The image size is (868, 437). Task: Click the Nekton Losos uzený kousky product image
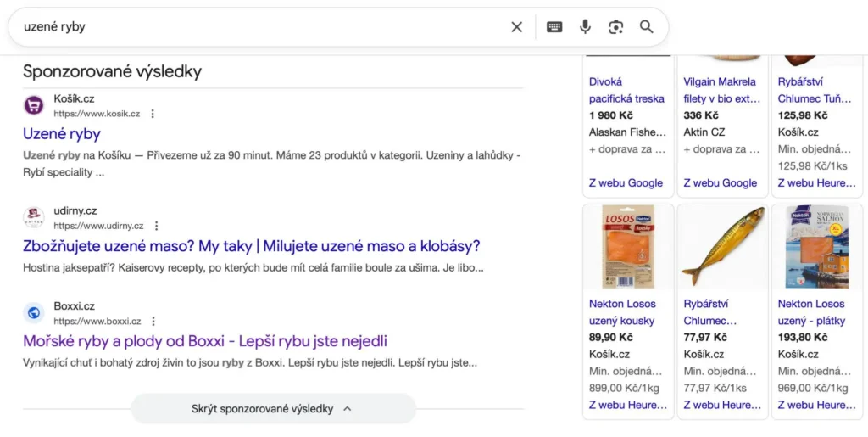[x=628, y=247]
